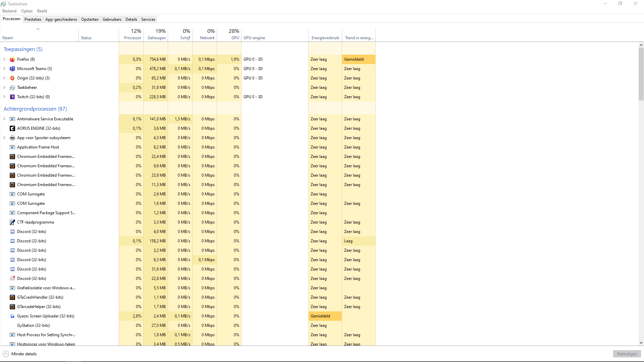Click the Twitch (32-bits) process icon
644x362 pixels.
click(x=12, y=97)
